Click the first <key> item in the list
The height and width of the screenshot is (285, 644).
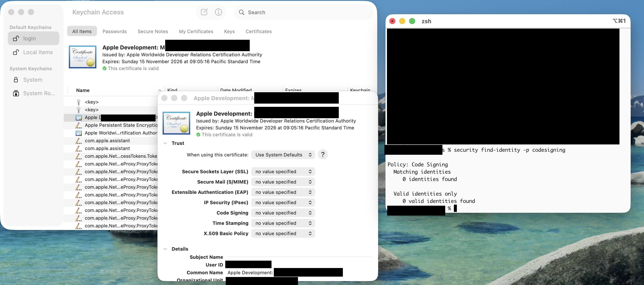[x=91, y=102]
